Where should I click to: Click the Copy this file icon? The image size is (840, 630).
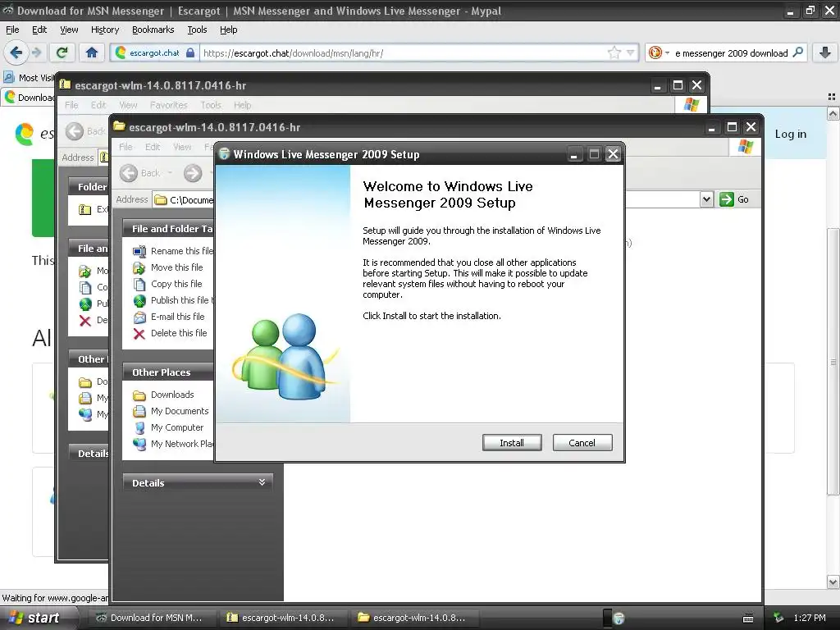(x=139, y=284)
